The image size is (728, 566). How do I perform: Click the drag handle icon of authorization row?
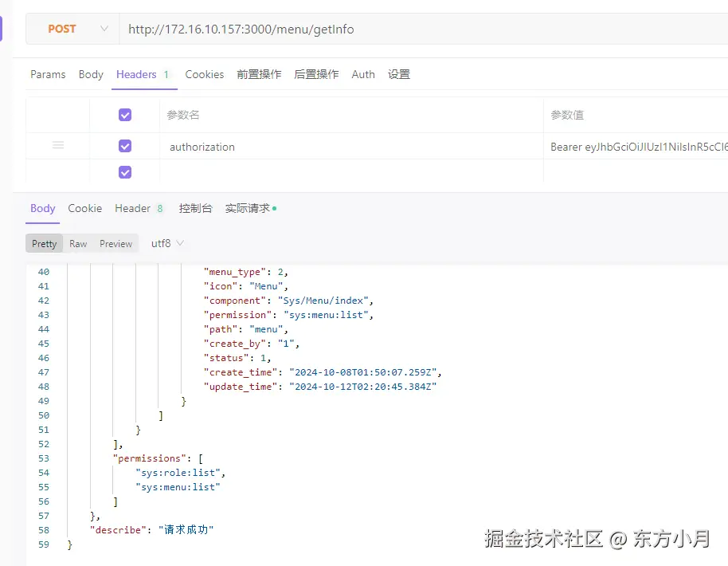point(58,145)
